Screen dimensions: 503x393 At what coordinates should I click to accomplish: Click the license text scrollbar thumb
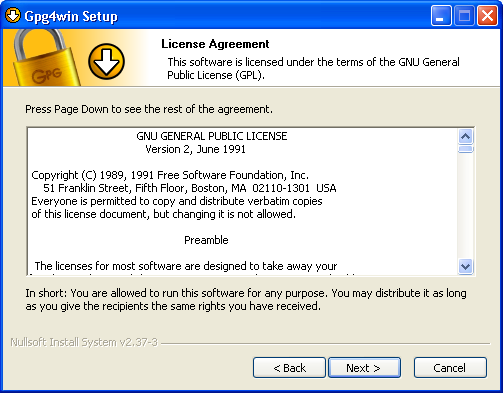click(465, 149)
